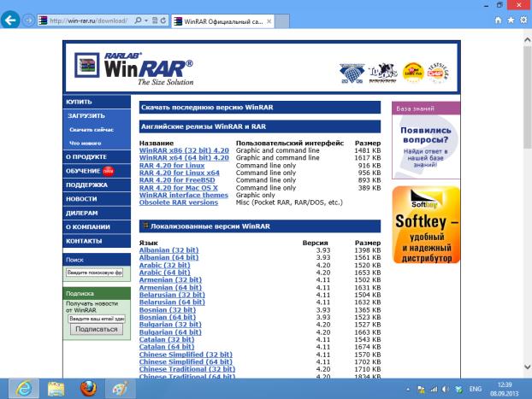Click the Belarusian (64 bit) link
Screen dimensions: 532x399
[172, 302]
